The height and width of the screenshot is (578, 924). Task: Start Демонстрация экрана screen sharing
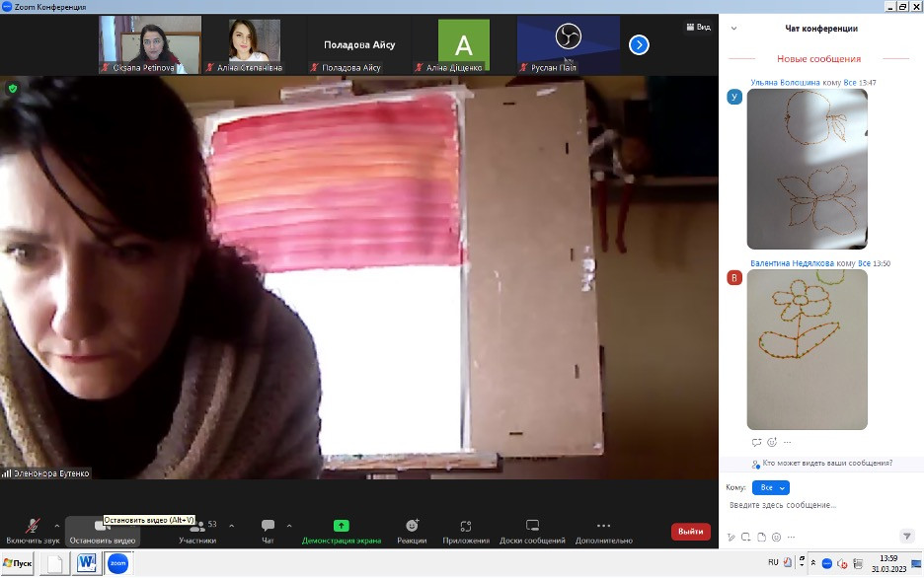341,531
